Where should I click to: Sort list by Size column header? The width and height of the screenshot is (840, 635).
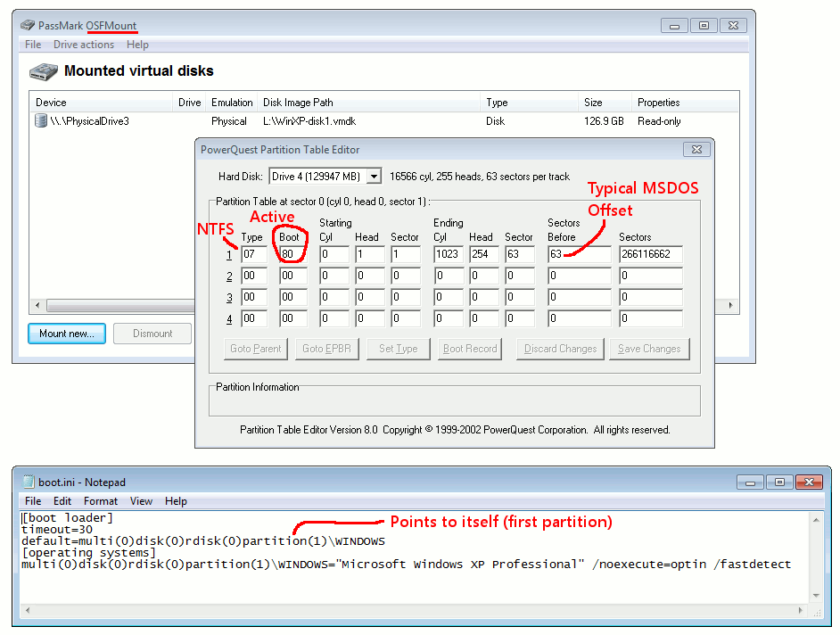point(605,103)
